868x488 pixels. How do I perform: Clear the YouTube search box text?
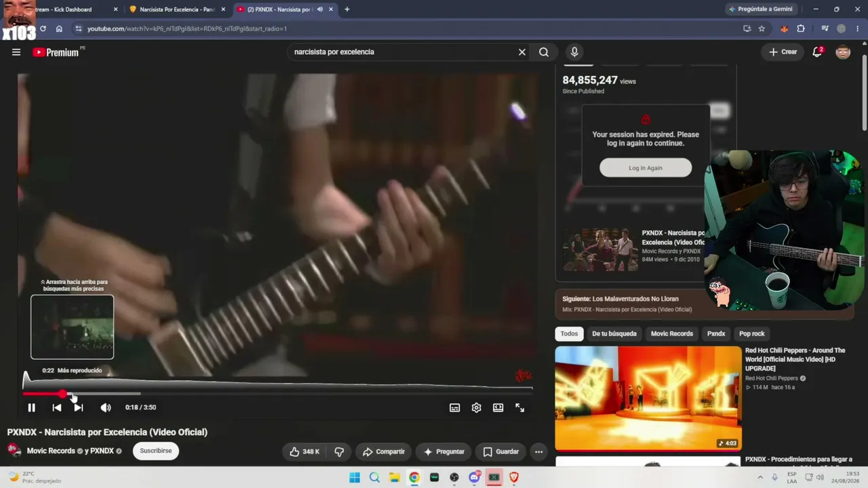(x=522, y=52)
